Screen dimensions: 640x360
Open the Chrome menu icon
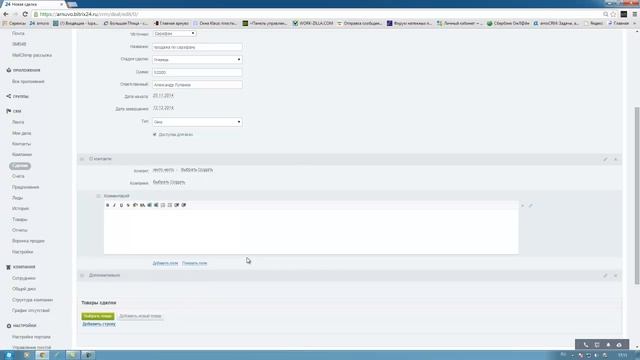[635, 14]
